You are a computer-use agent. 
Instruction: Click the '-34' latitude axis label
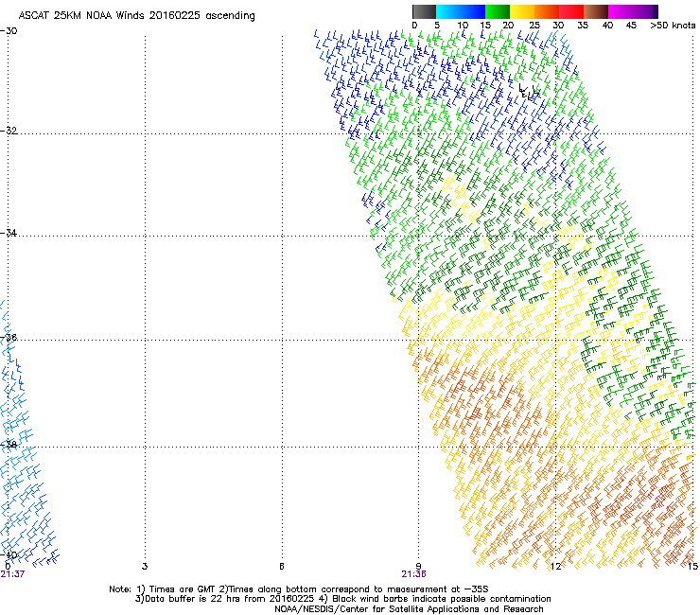[9, 233]
